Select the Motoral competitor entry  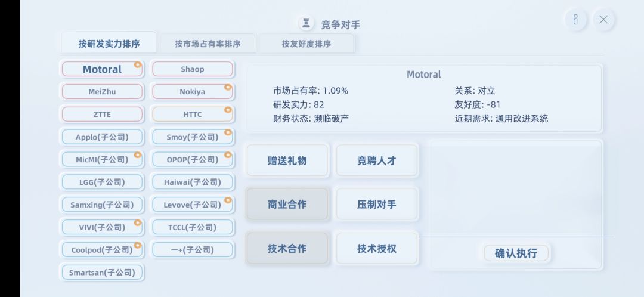[x=102, y=69]
